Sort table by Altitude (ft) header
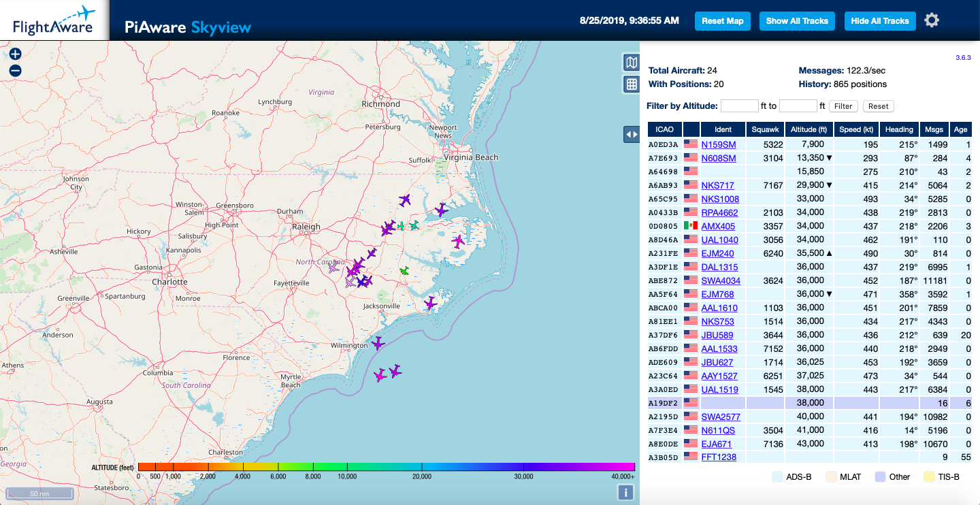 tap(809, 129)
